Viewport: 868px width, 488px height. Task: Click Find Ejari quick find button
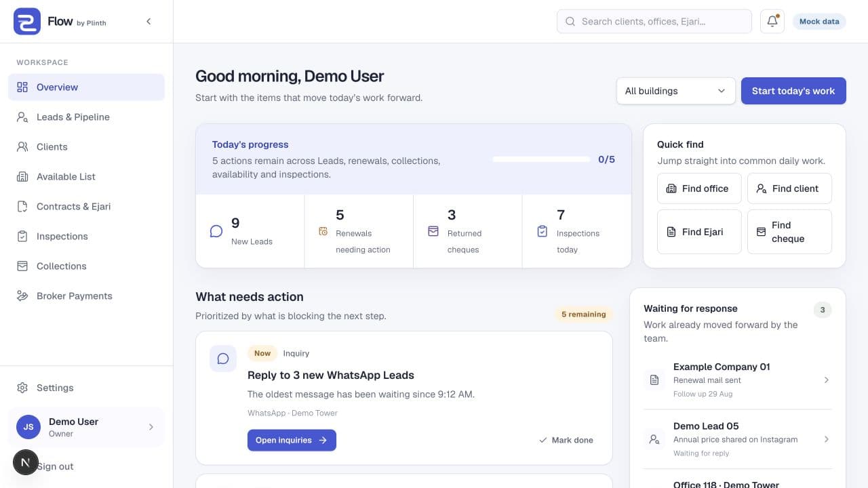(699, 232)
